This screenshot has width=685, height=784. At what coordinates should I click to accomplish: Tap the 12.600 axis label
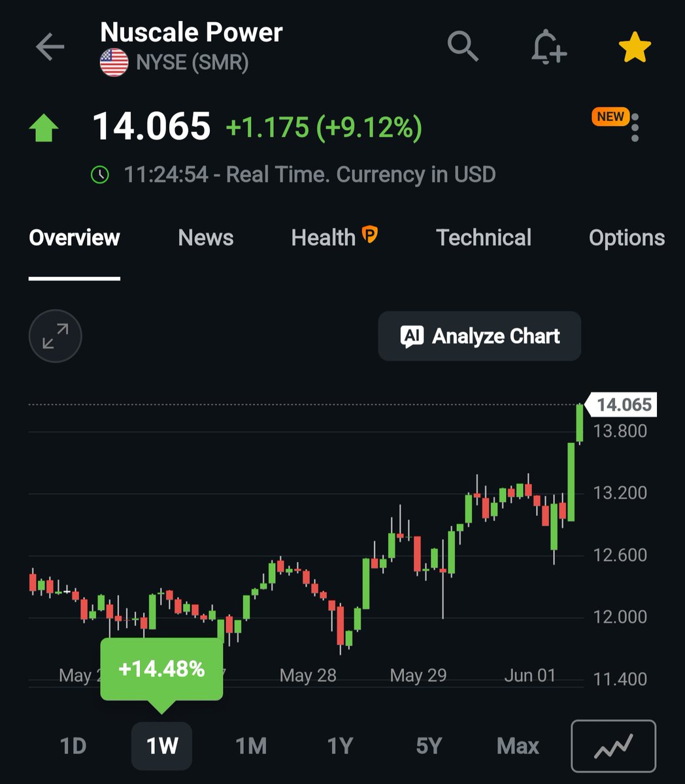(620, 555)
